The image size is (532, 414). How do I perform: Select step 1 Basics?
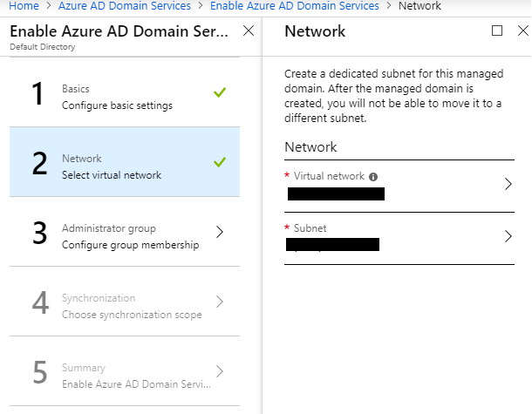pos(125,92)
